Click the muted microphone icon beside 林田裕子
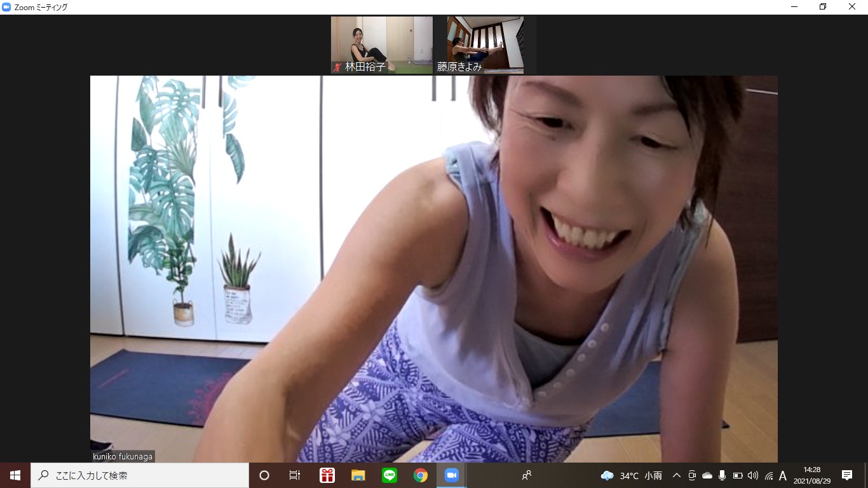This screenshot has width=868, height=488. point(337,67)
